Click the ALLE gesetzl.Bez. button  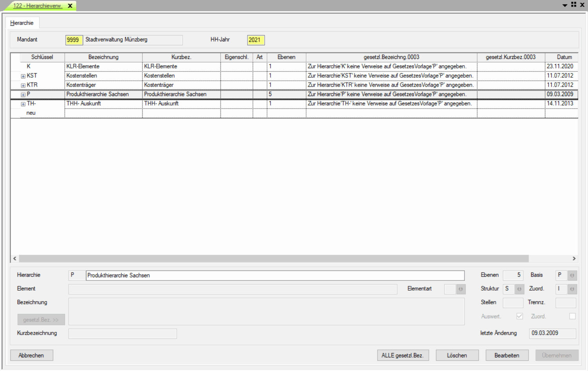point(402,355)
